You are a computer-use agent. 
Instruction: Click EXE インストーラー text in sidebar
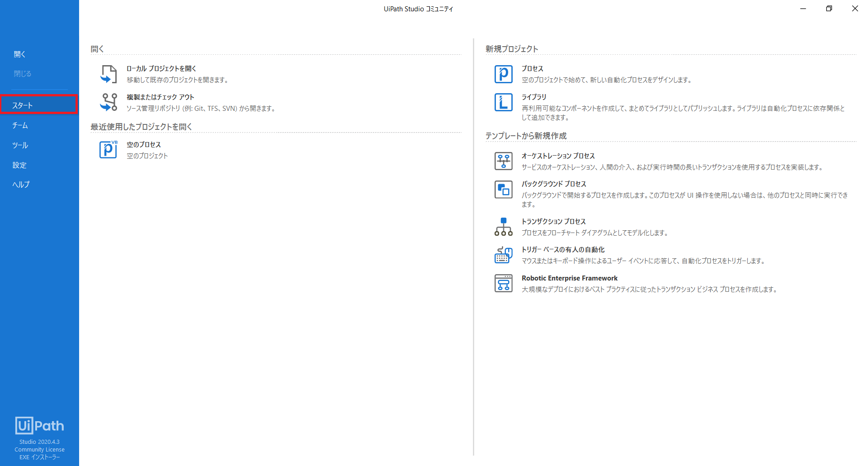(39, 457)
